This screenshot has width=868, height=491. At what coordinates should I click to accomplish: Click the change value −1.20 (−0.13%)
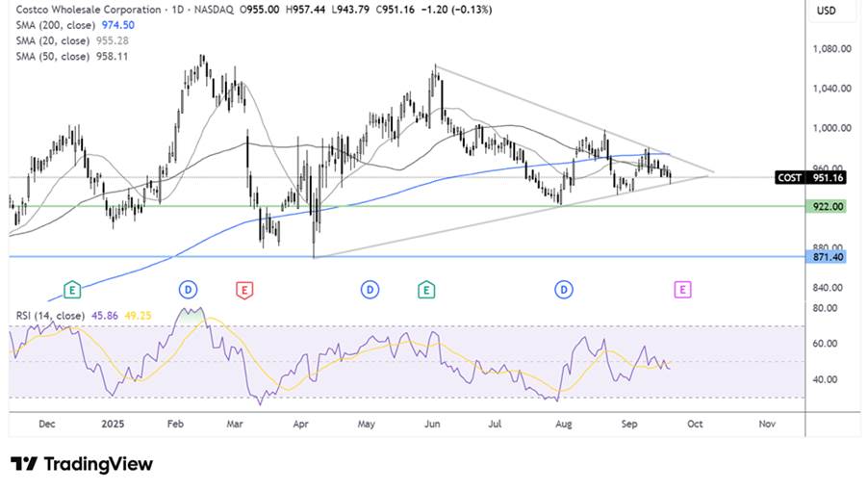click(x=456, y=10)
